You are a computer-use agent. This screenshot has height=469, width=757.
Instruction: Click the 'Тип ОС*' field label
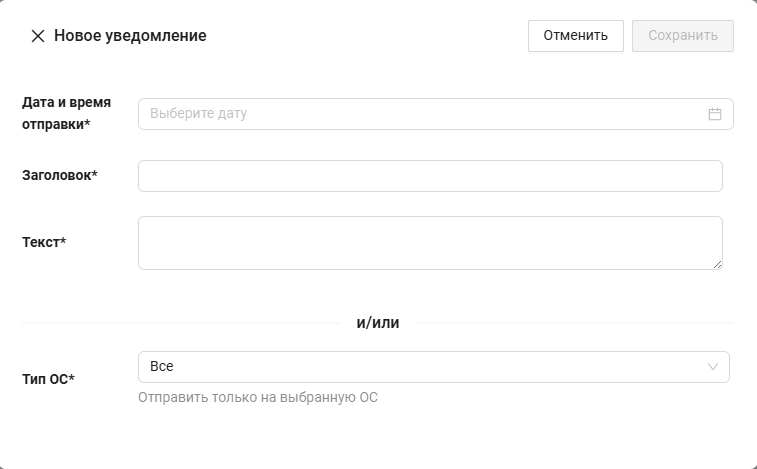[x=48, y=379]
